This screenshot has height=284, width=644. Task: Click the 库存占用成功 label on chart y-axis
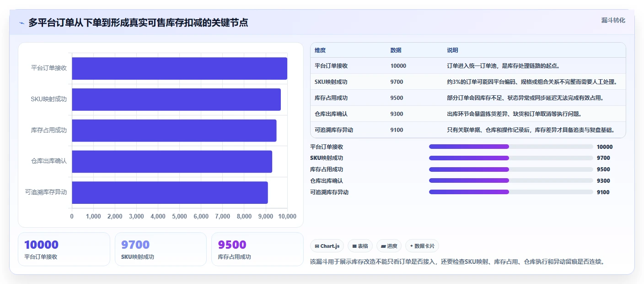pyautogui.click(x=49, y=131)
